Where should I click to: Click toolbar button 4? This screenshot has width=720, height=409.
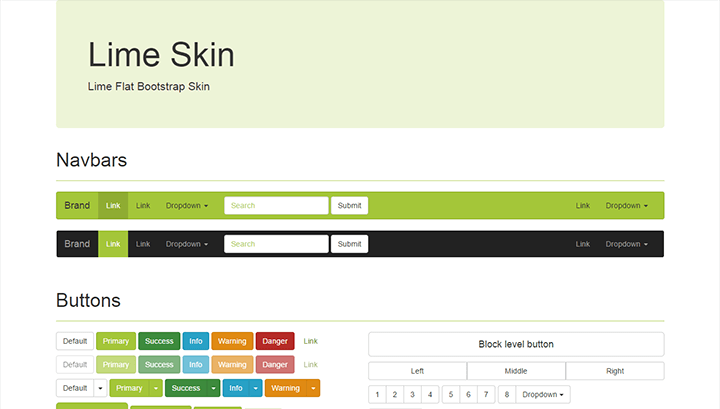[x=430, y=394]
